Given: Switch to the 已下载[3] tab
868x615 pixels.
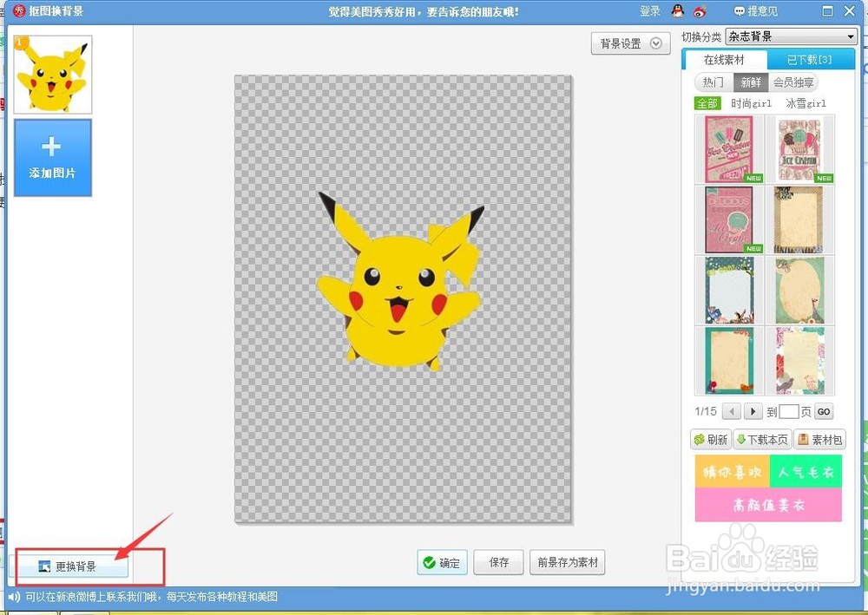Looking at the screenshot, I should tap(809, 60).
